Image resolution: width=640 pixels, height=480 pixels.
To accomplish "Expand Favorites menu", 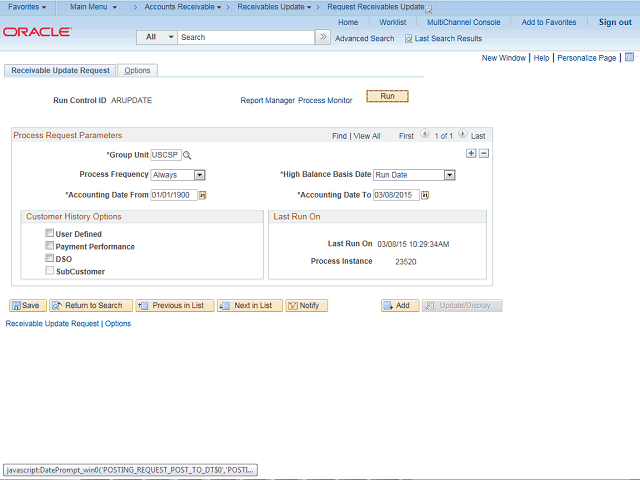I will [27, 7].
